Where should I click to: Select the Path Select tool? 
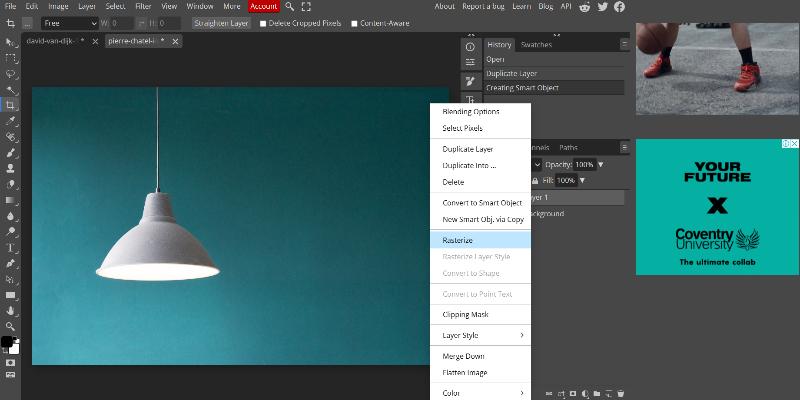click(x=11, y=279)
